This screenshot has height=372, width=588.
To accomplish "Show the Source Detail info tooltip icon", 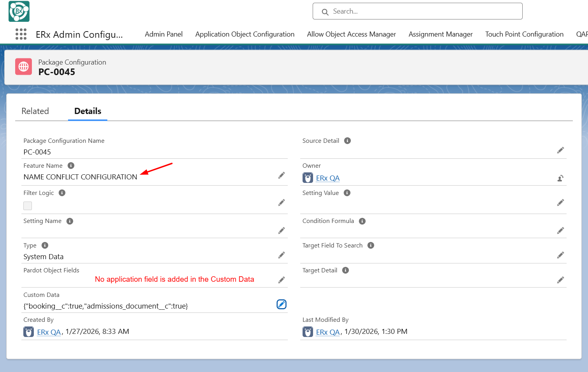I will [348, 141].
